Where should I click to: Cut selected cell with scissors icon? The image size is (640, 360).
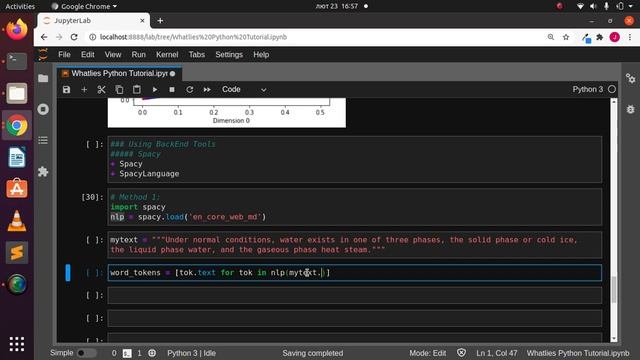click(x=102, y=89)
